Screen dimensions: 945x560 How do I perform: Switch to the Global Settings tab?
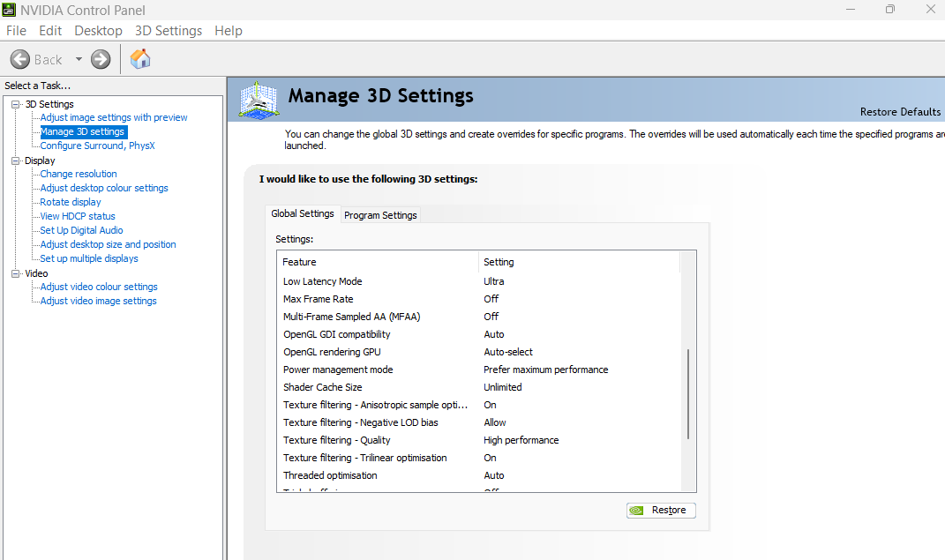coord(303,213)
